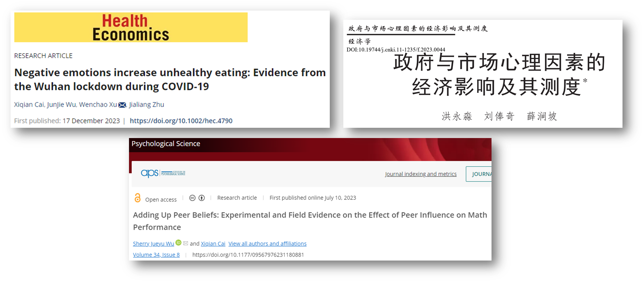The height and width of the screenshot is (282, 644).
Task: Click the Creative Commons CC license icon
Action: (x=192, y=198)
